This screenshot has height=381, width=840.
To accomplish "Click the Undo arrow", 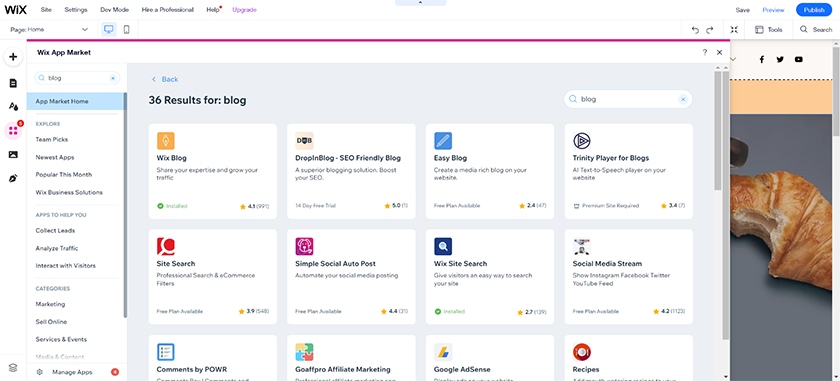I will (695, 30).
